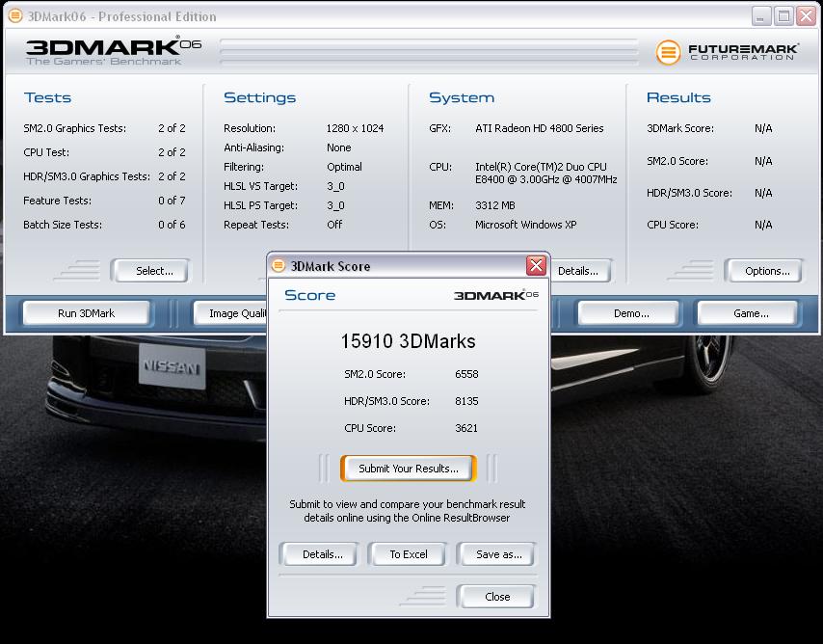Click the Settings section heading

click(260, 97)
